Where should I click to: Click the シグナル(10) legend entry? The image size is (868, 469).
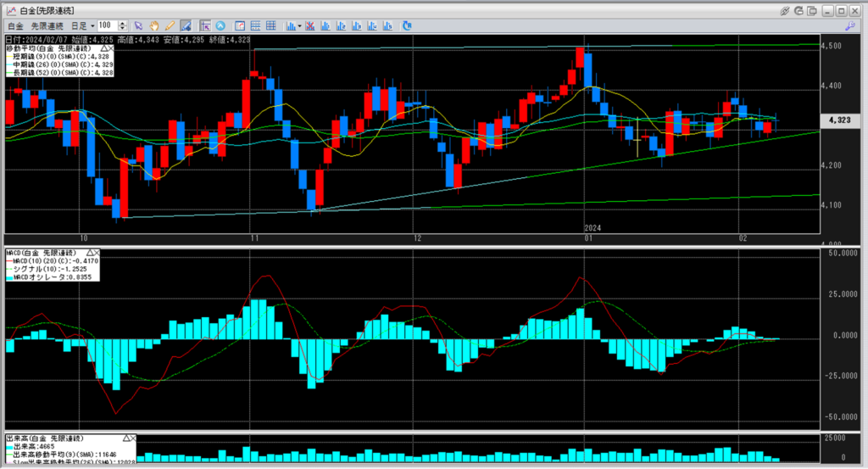coord(46,269)
